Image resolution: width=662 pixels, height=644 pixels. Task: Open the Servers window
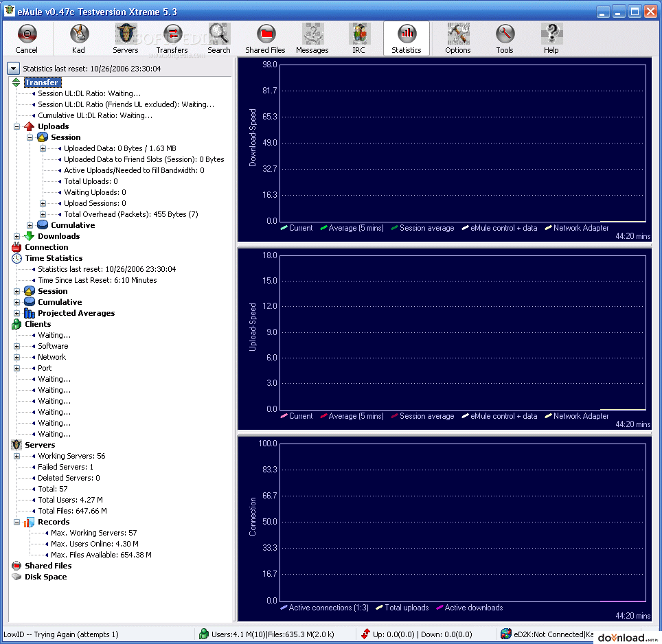click(x=126, y=39)
